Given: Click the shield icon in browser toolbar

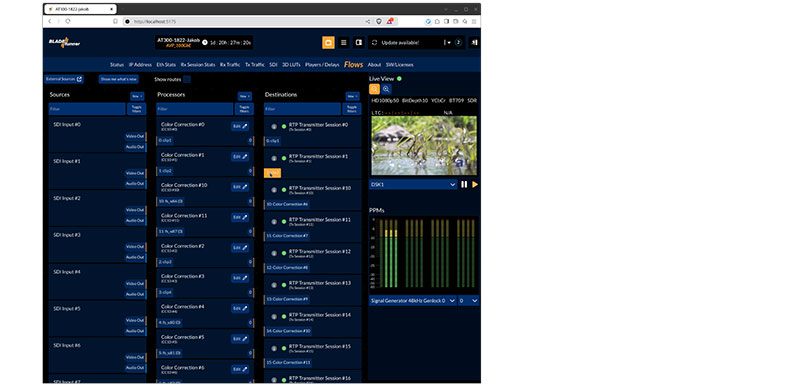Looking at the screenshot, I should [x=379, y=21].
